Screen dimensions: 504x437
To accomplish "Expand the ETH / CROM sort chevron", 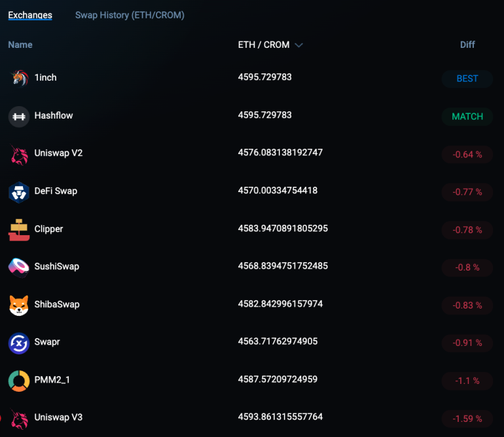I will coord(298,45).
